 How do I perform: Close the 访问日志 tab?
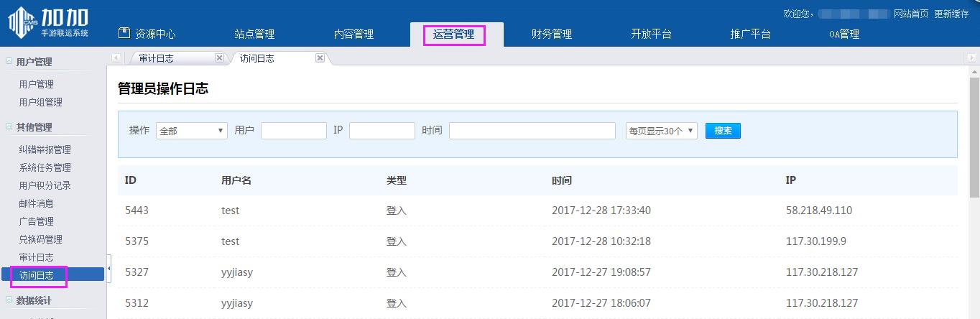(x=320, y=58)
